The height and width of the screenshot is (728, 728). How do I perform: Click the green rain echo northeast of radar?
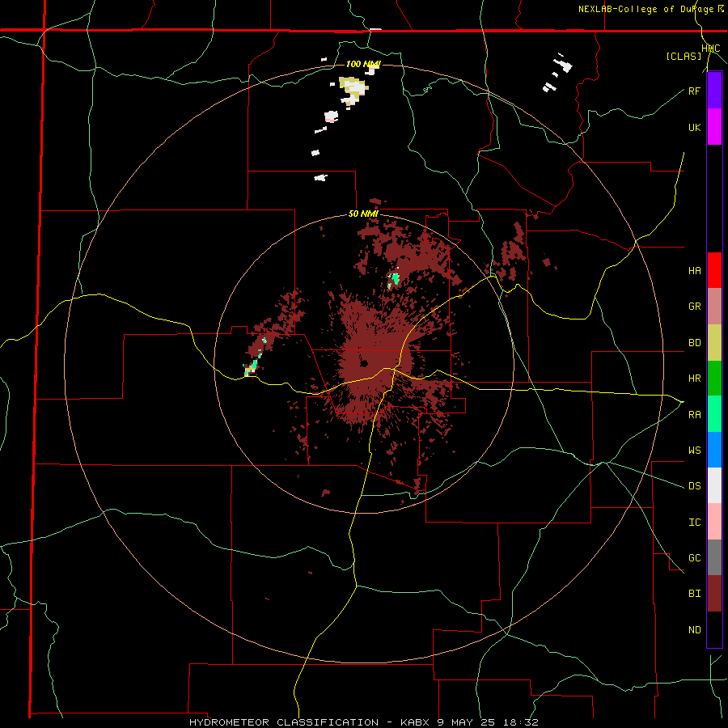pos(394,279)
